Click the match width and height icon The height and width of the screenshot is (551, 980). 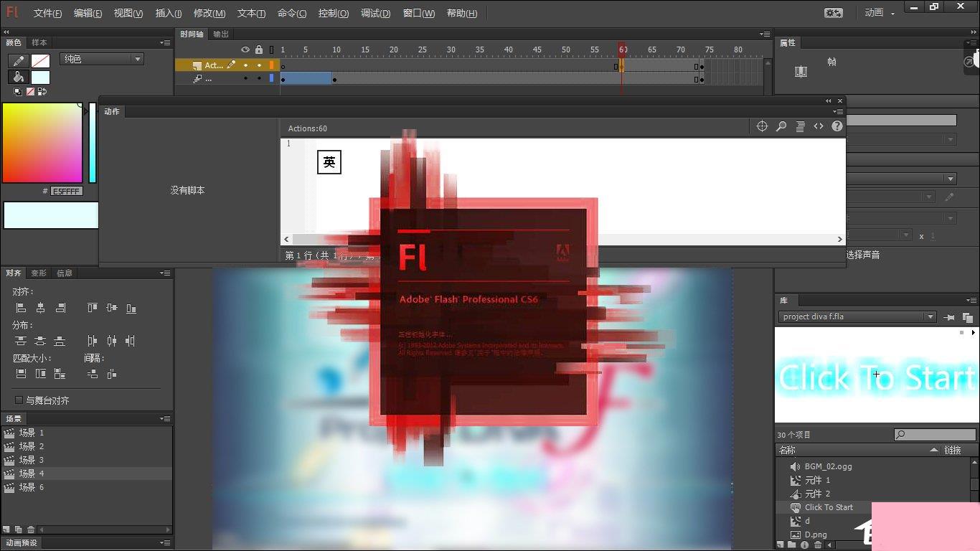pyautogui.click(x=60, y=374)
